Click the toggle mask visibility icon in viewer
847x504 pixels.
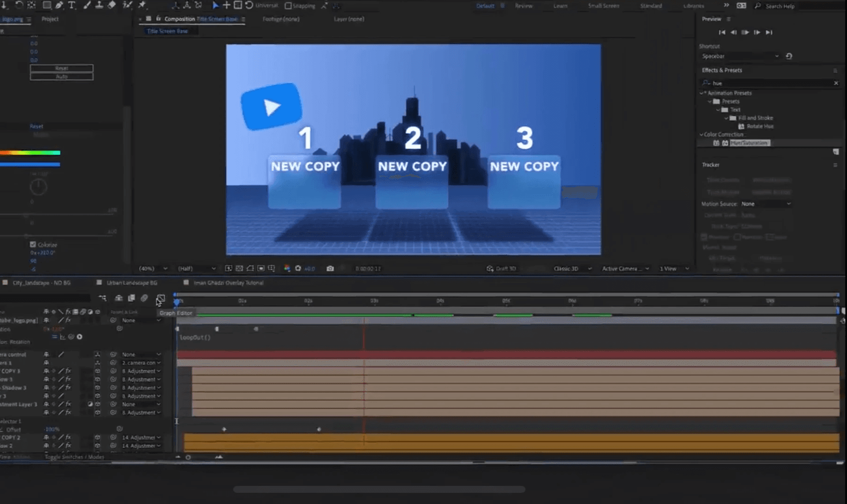(x=250, y=268)
